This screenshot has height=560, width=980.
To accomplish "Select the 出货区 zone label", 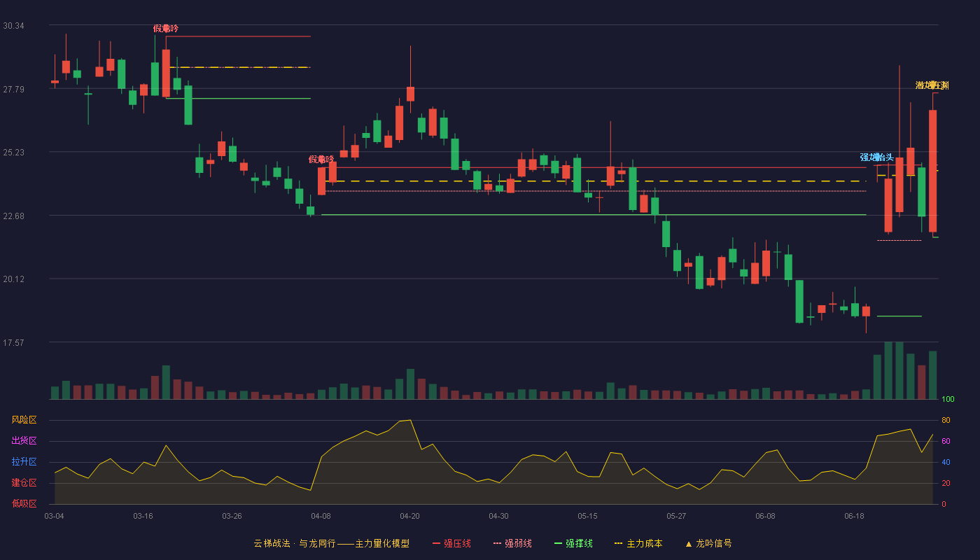I will [x=24, y=441].
